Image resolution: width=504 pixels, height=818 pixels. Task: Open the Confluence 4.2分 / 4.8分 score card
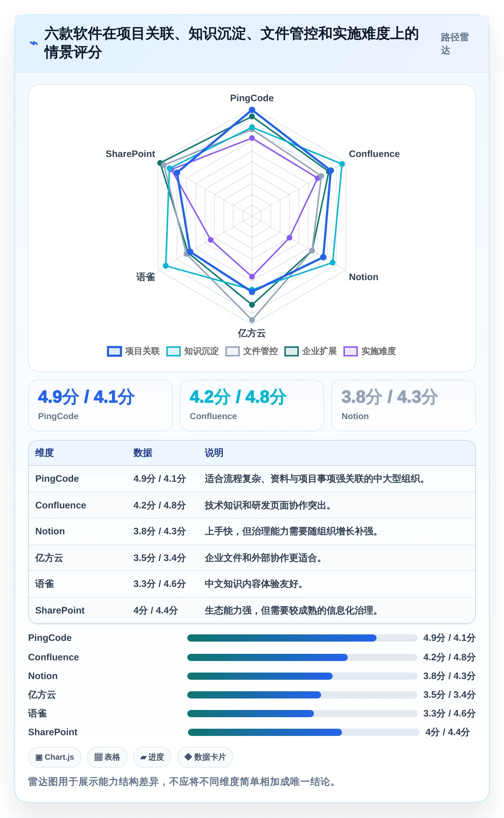tap(252, 405)
